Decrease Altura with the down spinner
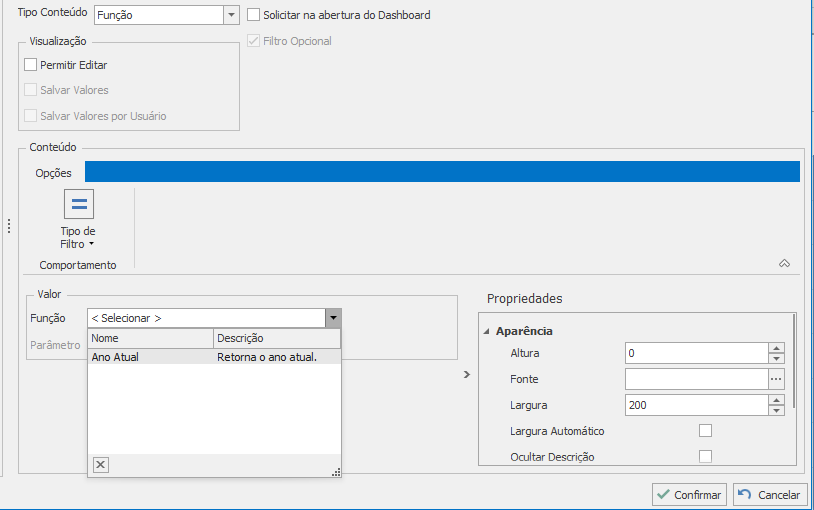 pos(776,358)
